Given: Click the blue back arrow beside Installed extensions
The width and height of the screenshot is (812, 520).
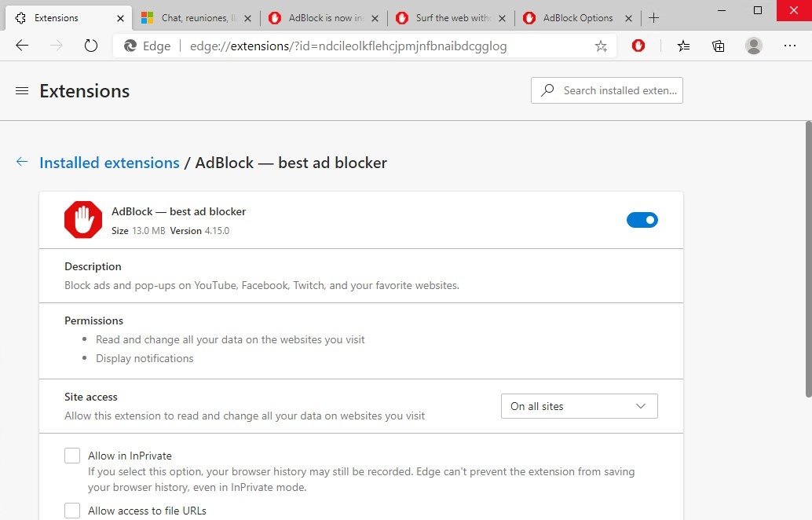Looking at the screenshot, I should point(22,162).
